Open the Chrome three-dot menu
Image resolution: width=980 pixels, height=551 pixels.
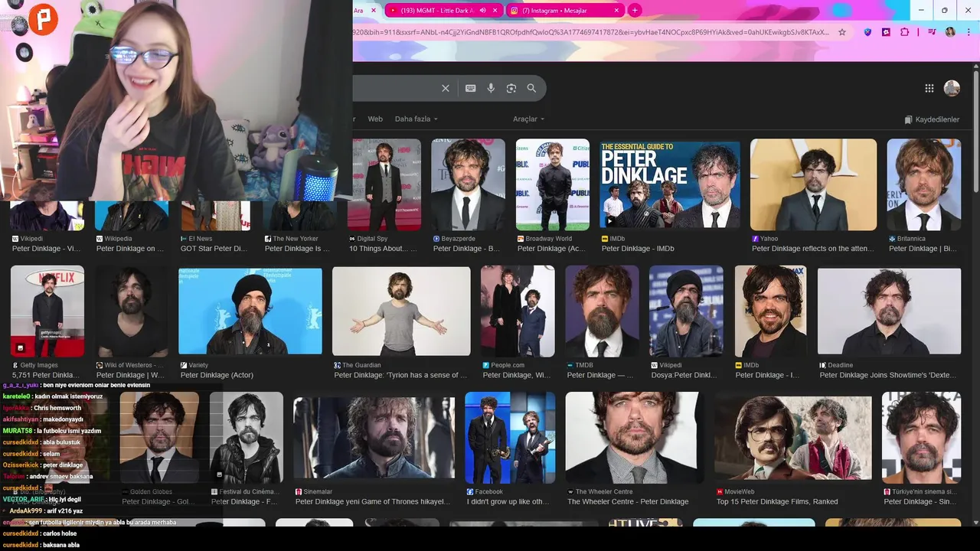click(x=969, y=32)
